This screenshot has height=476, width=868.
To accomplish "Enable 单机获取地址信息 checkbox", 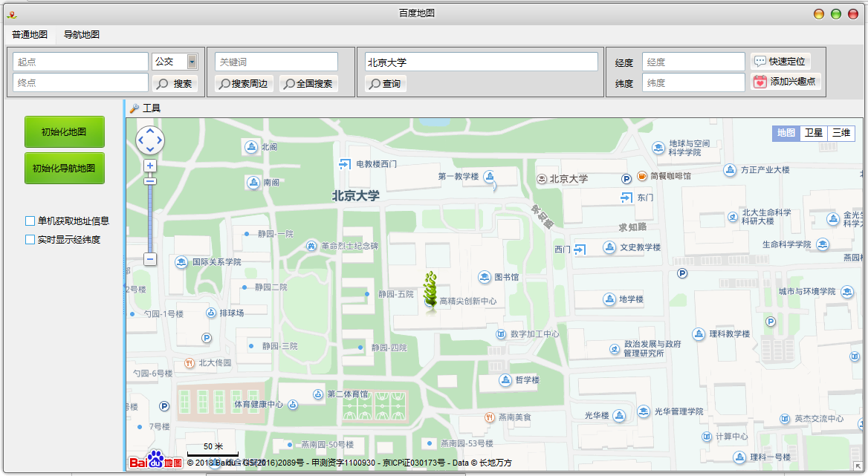I will (30, 221).
